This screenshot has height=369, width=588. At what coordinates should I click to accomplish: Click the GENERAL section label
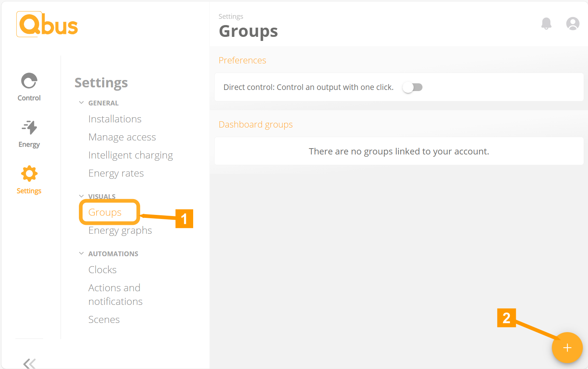pos(103,103)
